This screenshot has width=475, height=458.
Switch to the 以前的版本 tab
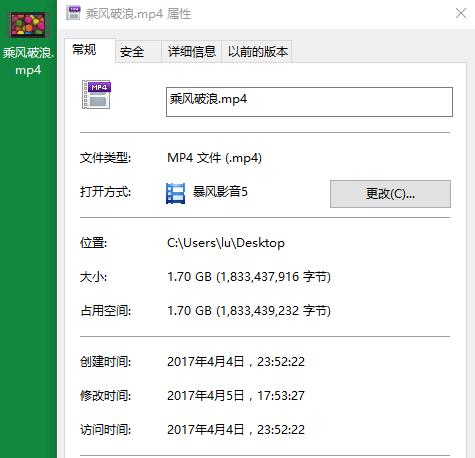[257, 52]
